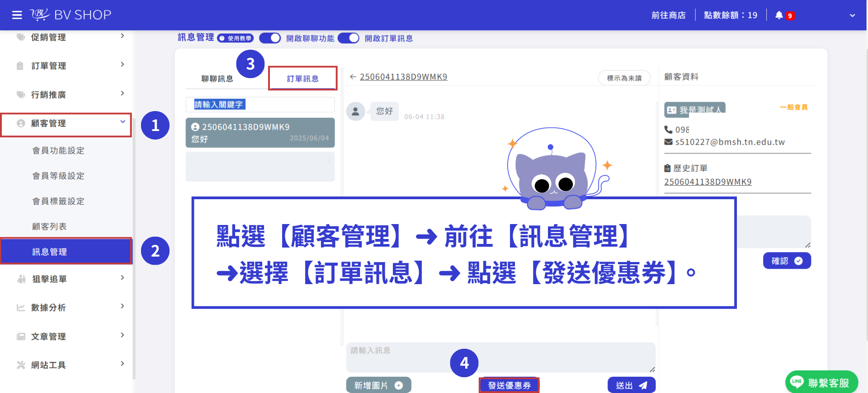868x393 pixels.
Task: Collapse the 顧客管理 chevron
Action: [x=123, y=122]
